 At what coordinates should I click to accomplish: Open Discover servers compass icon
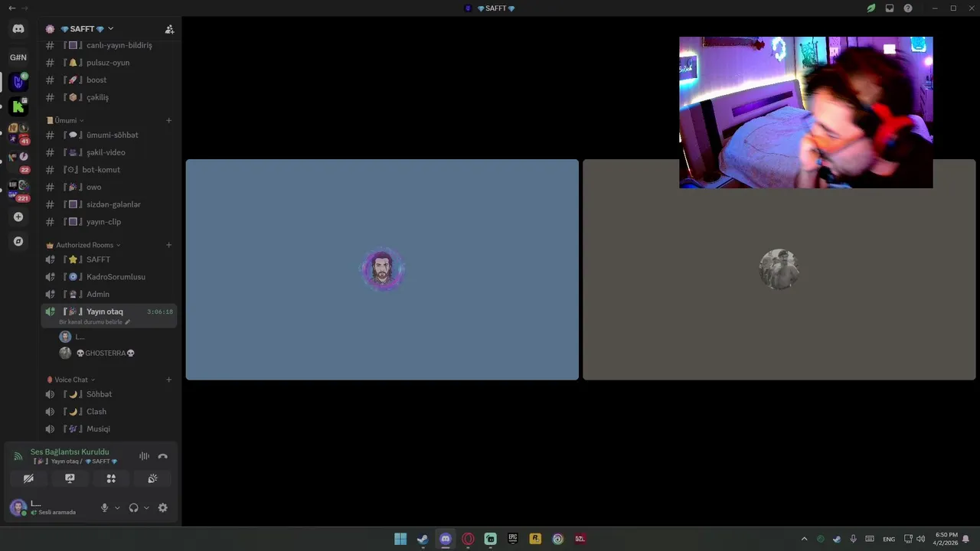18,241
